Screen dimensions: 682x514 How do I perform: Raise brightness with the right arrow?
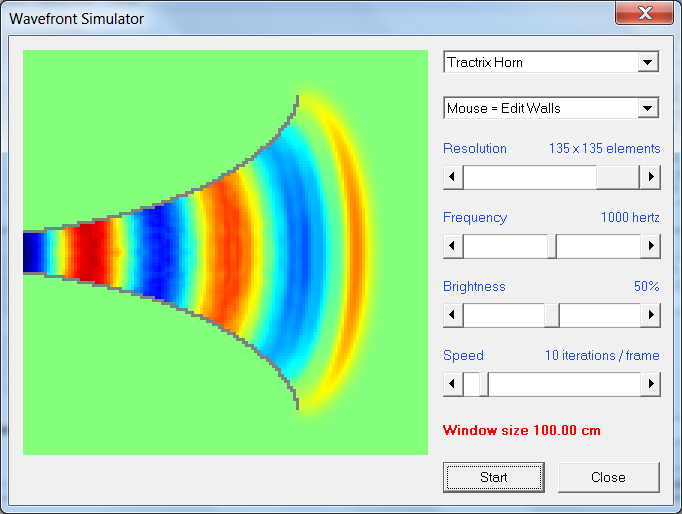(x=650, y=315)
